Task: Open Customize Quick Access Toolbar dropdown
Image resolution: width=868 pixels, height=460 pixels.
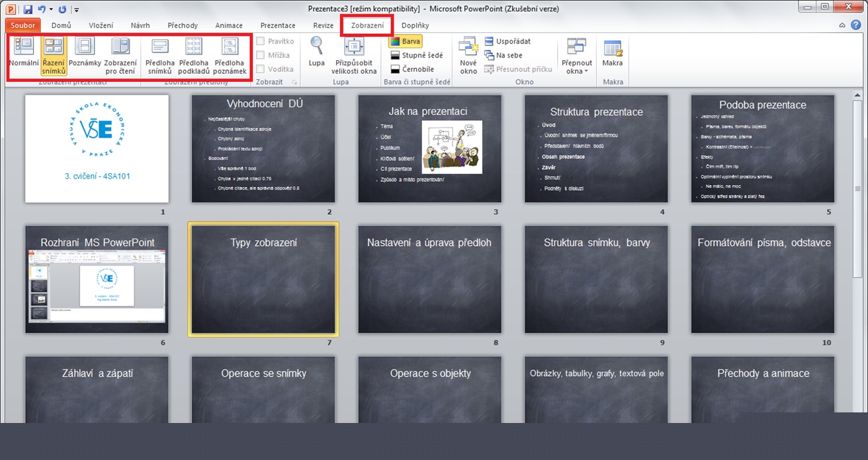Action: tap(76, 10)
